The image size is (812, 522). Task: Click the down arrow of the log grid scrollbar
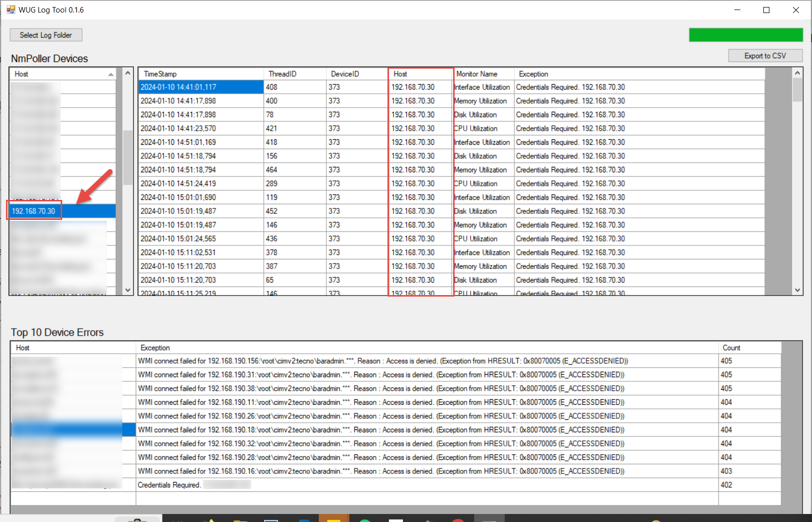(797, 290)
